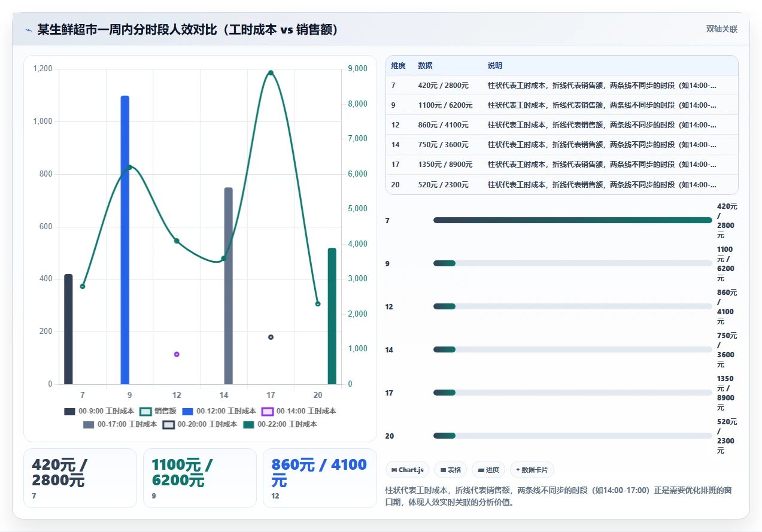Click the x-axis label 17

271,396
